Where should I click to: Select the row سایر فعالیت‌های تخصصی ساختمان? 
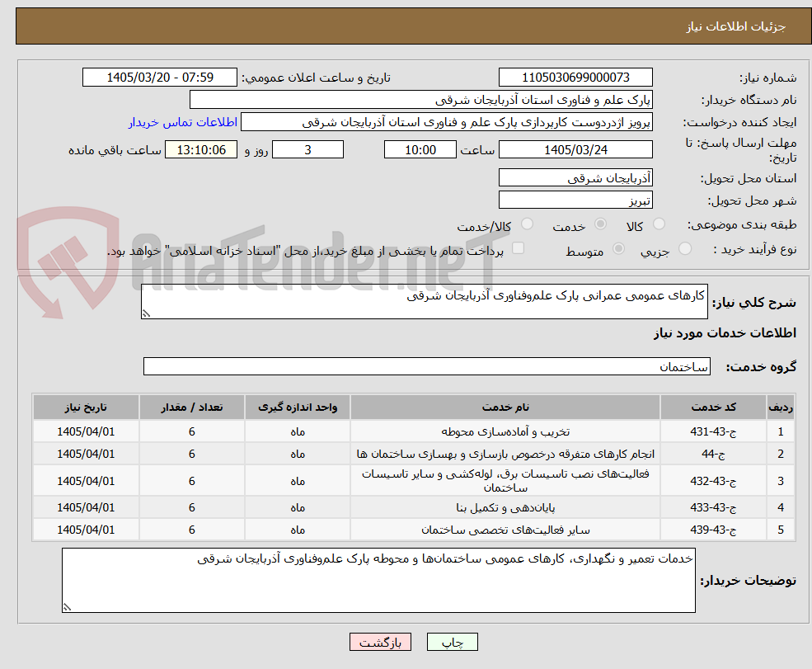(414, 530)
